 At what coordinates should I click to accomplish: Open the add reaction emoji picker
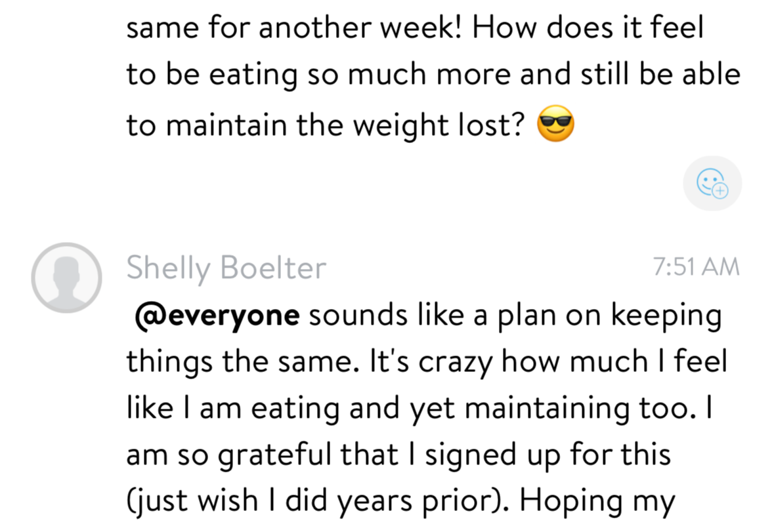[x=712, y=183]
